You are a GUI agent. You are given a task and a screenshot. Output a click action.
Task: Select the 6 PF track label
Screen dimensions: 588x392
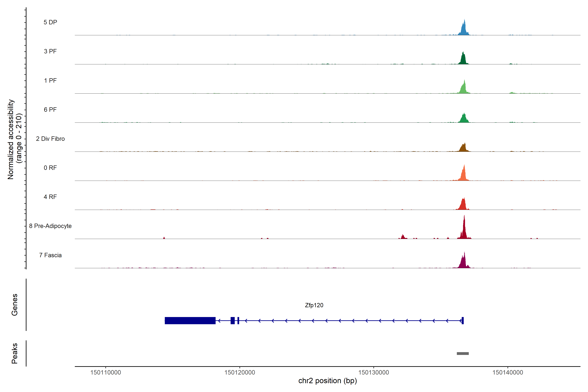(x=50, y=109)
